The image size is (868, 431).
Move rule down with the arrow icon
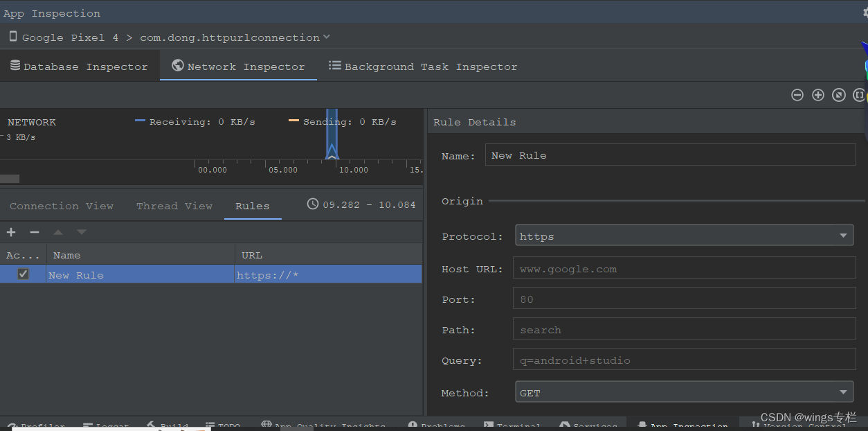coord(82,232)
